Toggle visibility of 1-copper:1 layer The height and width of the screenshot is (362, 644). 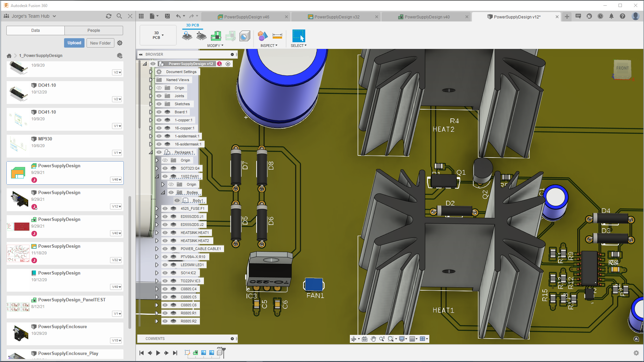[x=159, y=120]
